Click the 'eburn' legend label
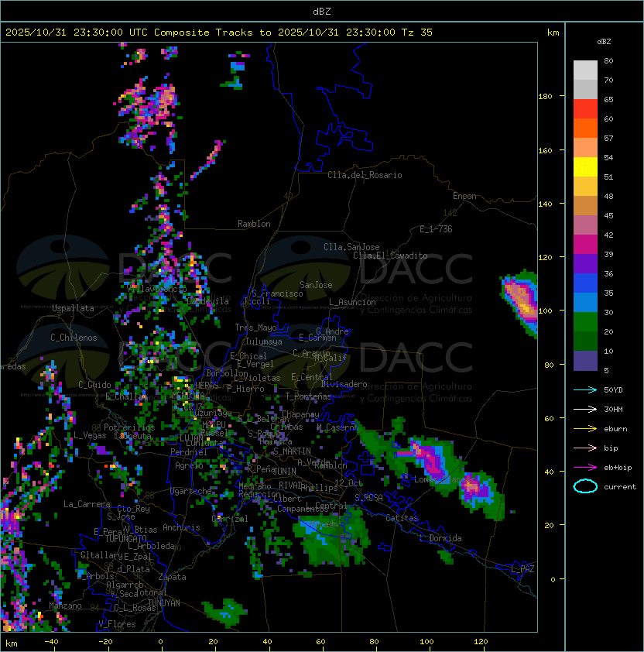 615,429
